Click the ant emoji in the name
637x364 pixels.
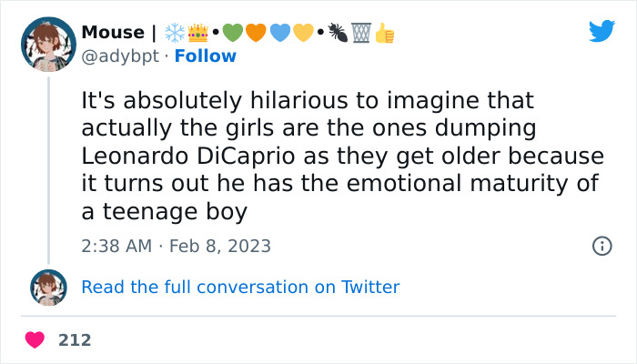[339, 33]
